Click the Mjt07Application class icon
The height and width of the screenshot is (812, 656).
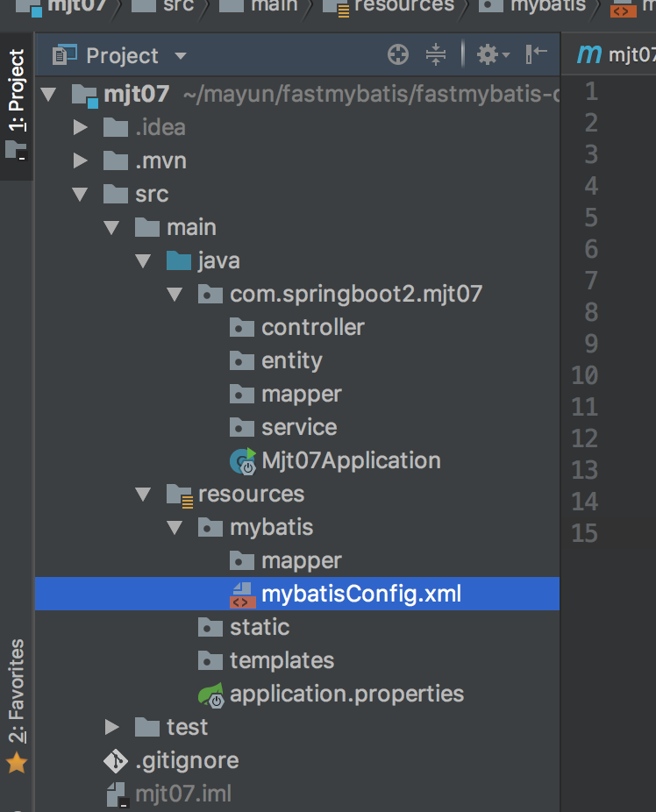(x=241, y=461)
